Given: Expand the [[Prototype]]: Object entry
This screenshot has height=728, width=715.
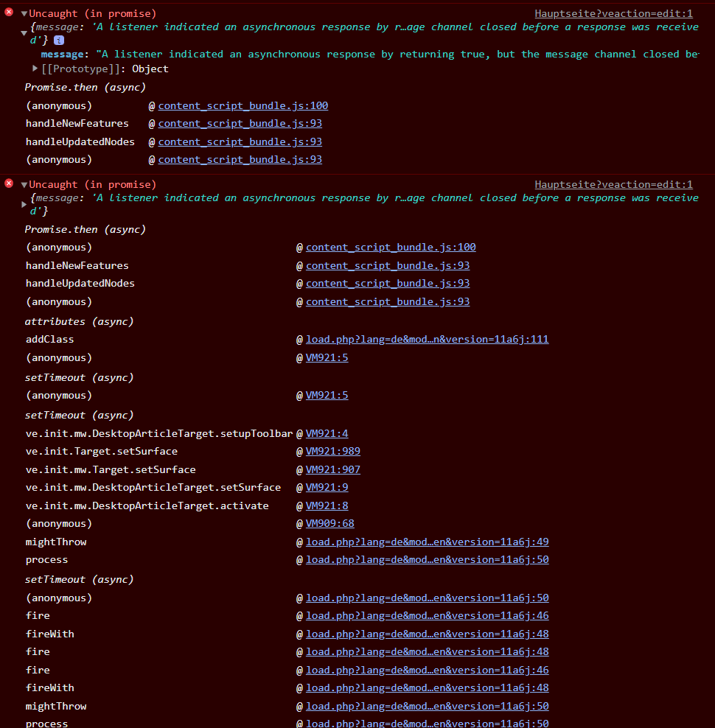Looking at the screenshot, I should 35,69.
